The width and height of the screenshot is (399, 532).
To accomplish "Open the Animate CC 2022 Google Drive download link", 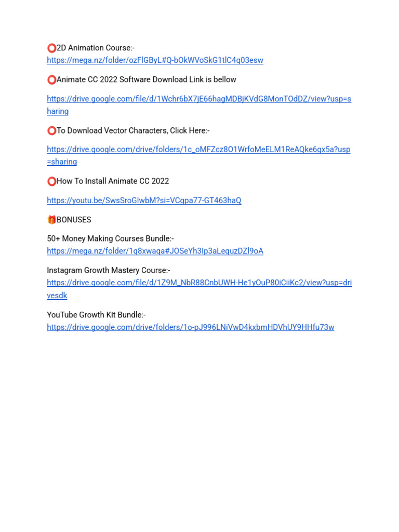I will click(199, 99).
